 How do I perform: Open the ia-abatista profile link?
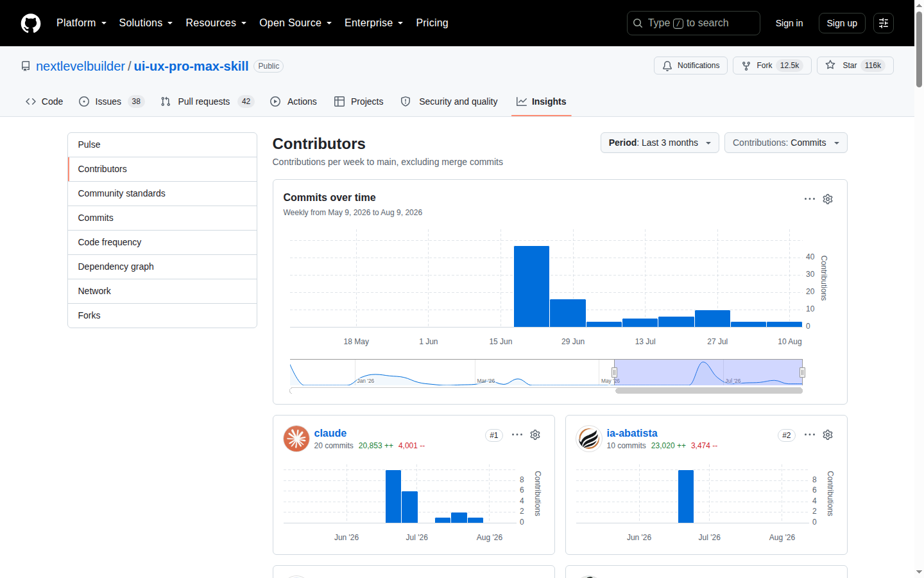632,433
